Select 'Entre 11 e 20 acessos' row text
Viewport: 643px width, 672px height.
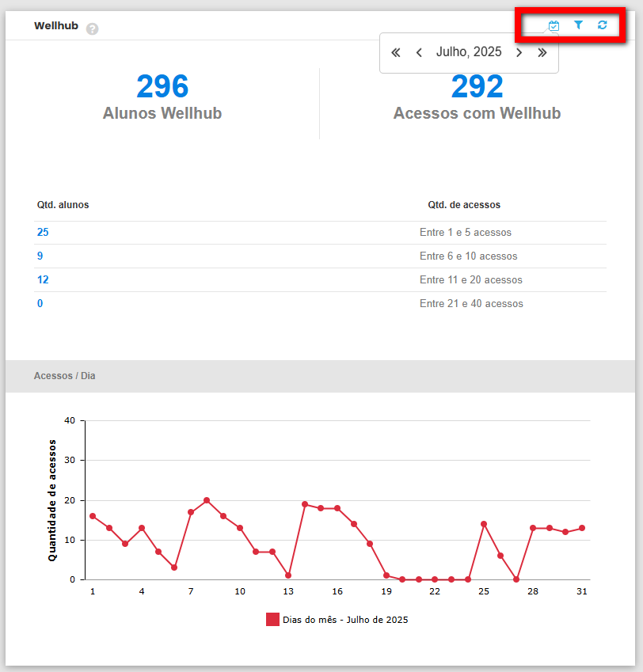click(471, 280)
